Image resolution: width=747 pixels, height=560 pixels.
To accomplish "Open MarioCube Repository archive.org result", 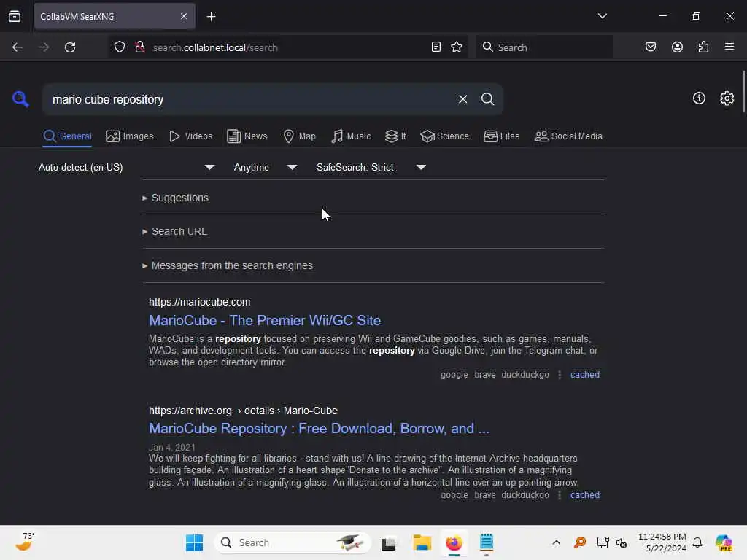I will tap(320, 429).
